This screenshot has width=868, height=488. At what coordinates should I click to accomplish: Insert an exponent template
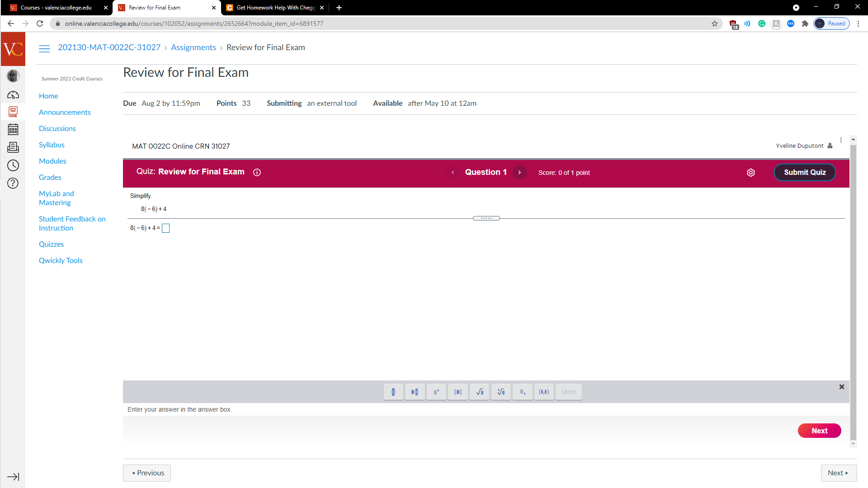(x=436, y=392)
